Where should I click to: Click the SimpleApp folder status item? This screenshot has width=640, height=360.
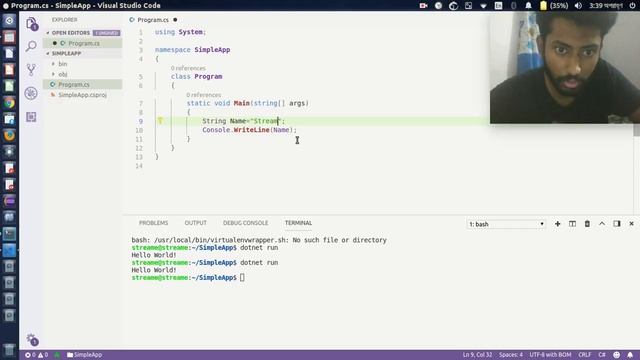[84, 355]
